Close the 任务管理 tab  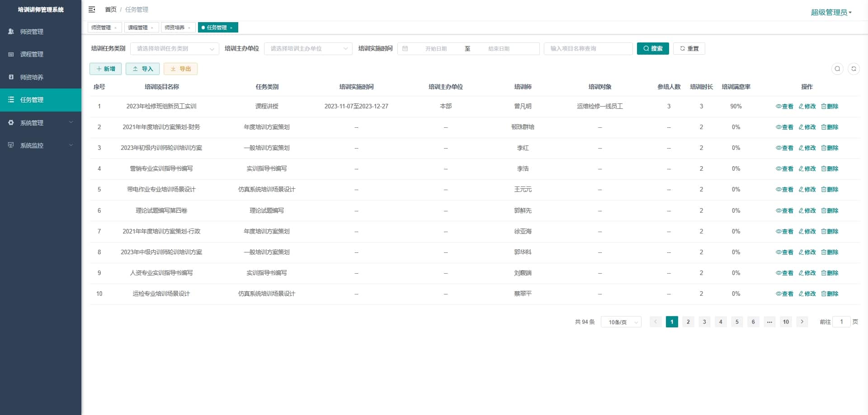[x=231, y=28]
